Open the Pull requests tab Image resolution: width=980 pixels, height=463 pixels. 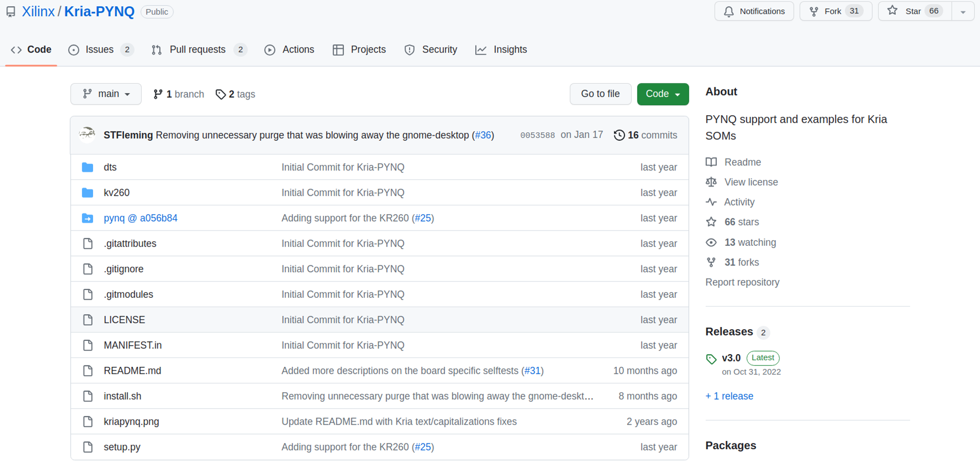[x=199, y=50]
